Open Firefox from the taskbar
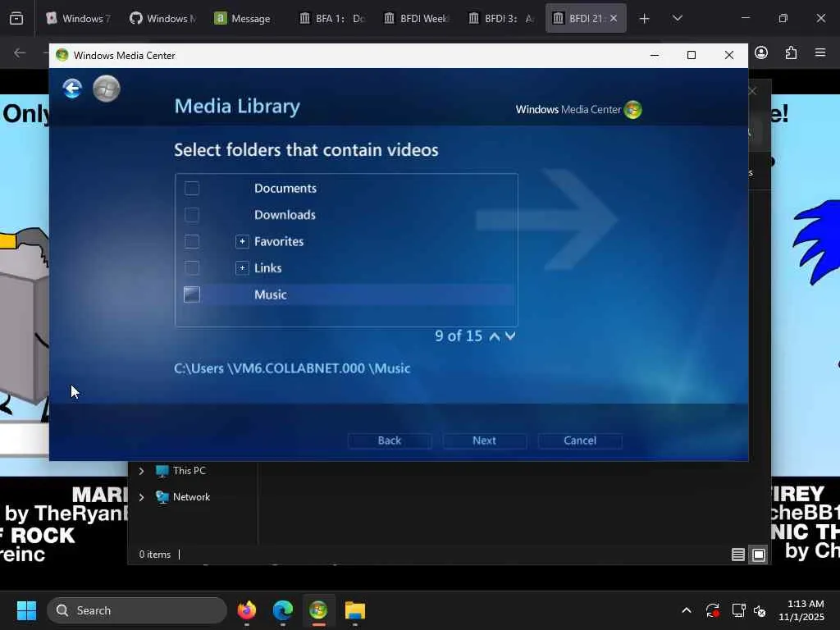The height and width of the screenshot is (630, 840). point(247,610)
